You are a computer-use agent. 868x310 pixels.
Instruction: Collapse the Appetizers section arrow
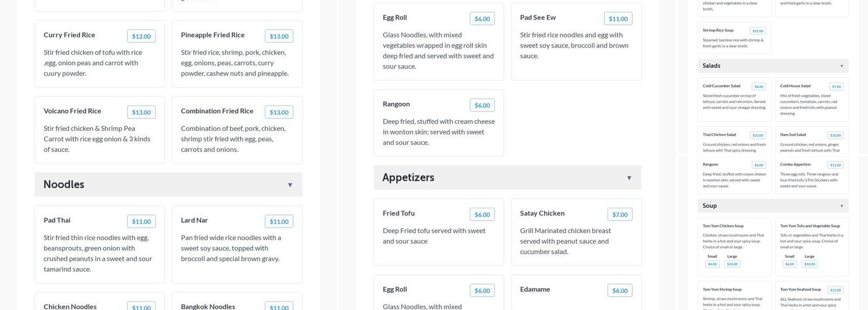click(x=629, y=178)
